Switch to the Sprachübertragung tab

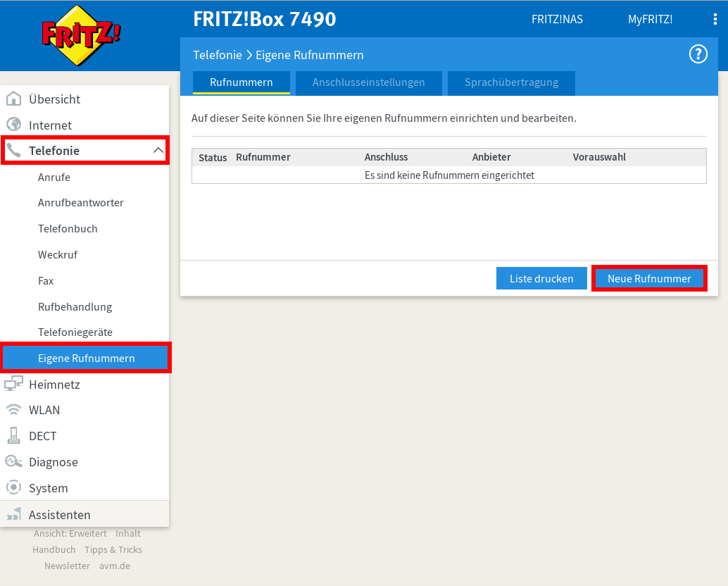pos(511,82)
